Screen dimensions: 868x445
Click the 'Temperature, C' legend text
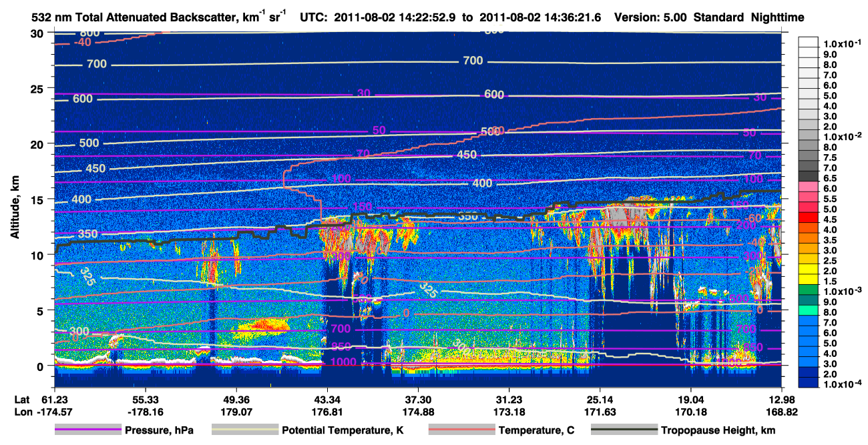[x=536, y=430]
